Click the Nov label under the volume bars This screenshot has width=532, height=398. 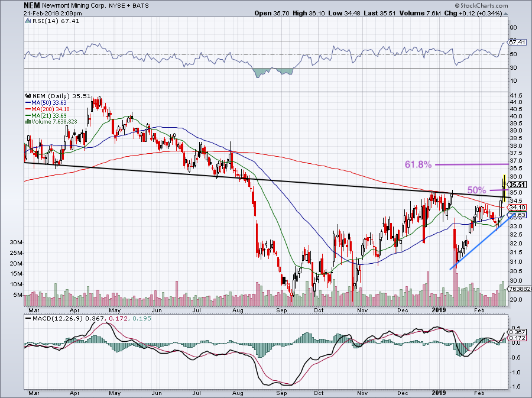click(362, 310)
